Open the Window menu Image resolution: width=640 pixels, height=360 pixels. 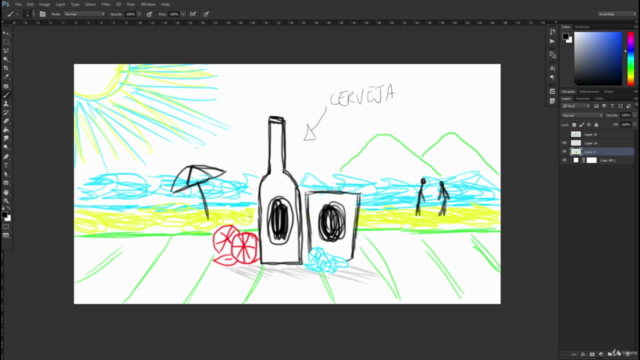pos(148,4)
